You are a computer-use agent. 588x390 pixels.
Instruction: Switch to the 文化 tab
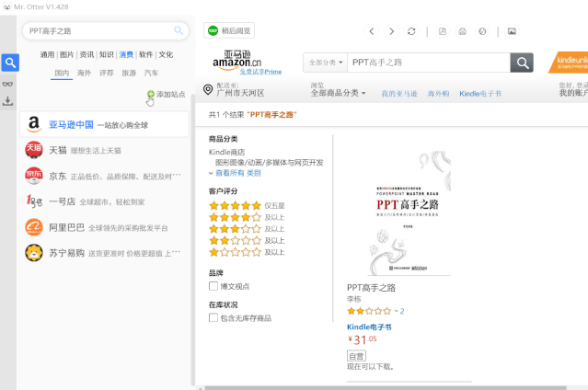(166, 55)
